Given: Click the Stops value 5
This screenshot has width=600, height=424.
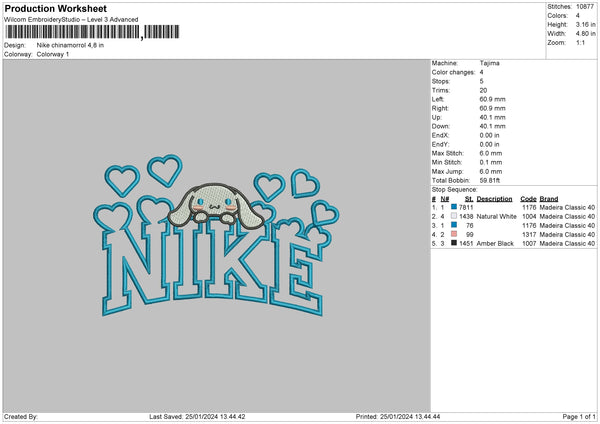Looking at the screenshot, I should point(481,81).
